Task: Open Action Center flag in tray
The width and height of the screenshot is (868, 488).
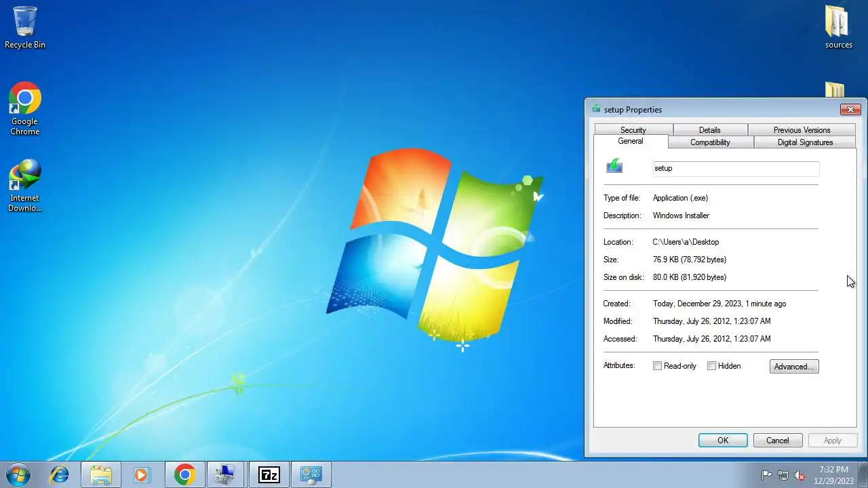Action: click(766, 475)
